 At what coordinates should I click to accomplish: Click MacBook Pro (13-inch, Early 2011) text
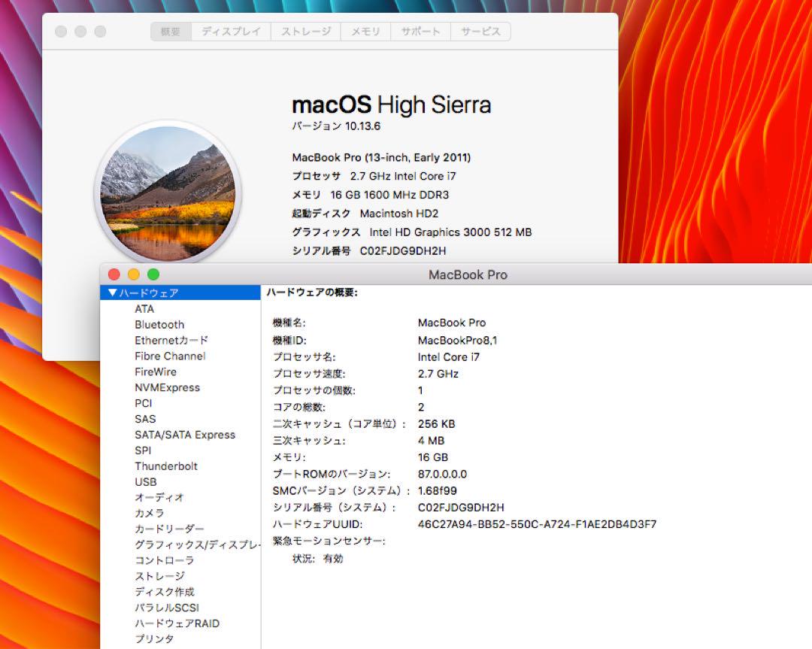(382, 157)
